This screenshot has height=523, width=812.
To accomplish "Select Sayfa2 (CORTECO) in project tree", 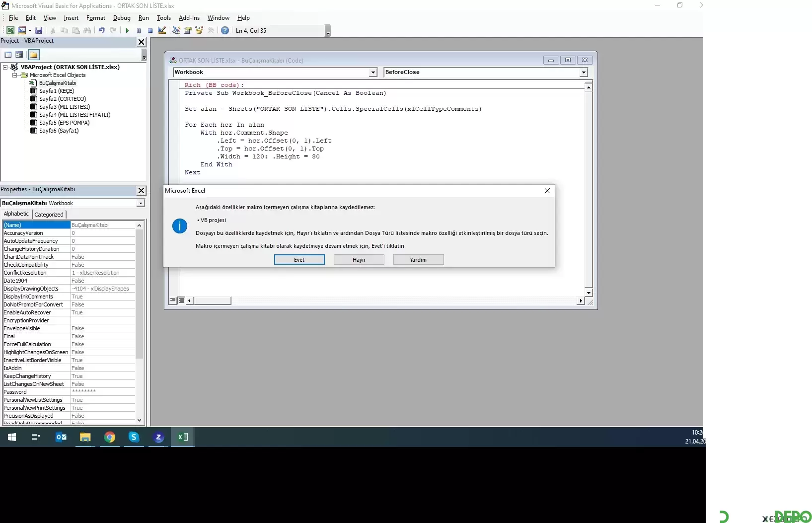I will (x=63, y=99).
